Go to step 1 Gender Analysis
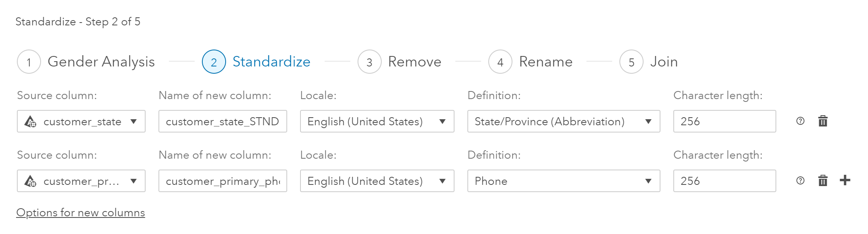This screenshot has width=868, height=234. tap(29, 62)
